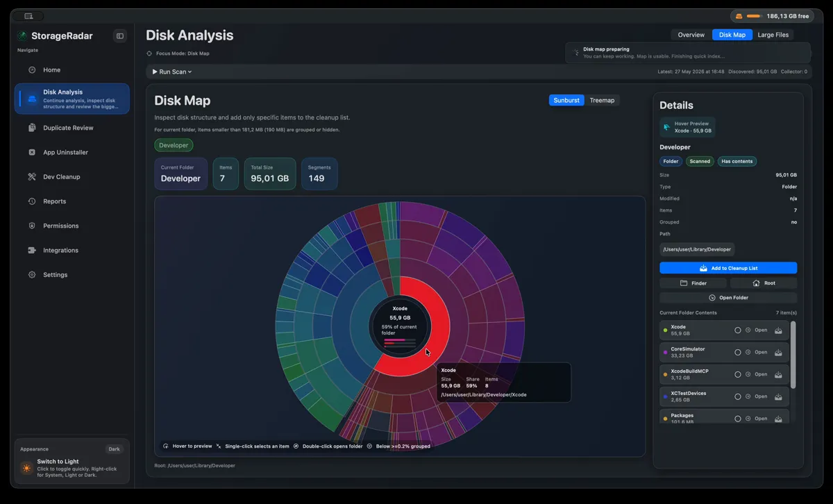The width and height of the screenshot is (833, 504).
Task: Open Dev Cleanup in the sidebar
Action: [71, 177]
